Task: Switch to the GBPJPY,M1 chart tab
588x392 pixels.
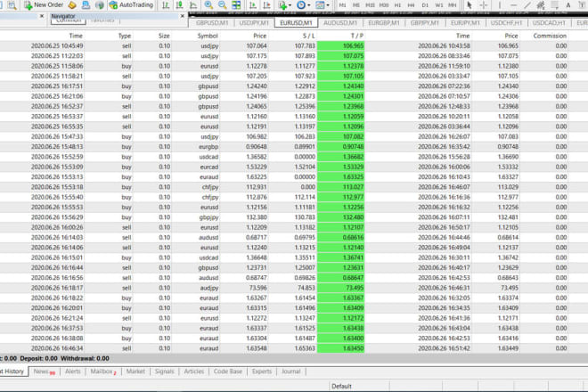Action: tap(424, 23)
